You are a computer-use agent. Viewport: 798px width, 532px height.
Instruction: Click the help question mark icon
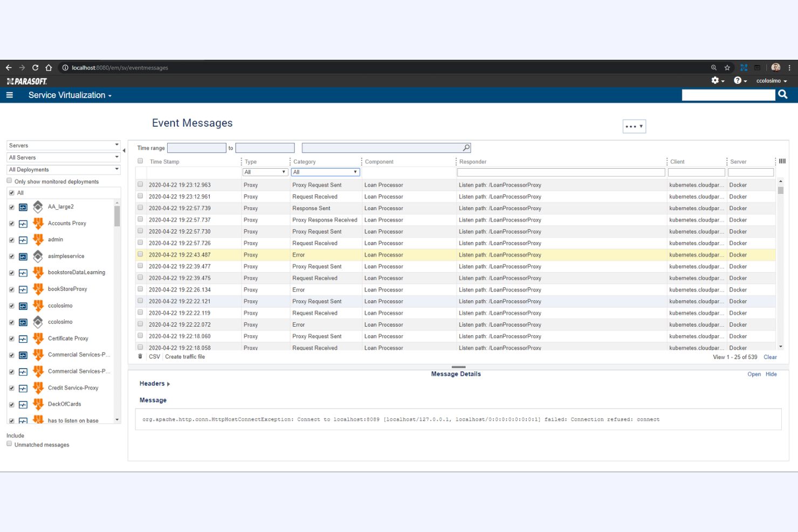pos(738,80)
